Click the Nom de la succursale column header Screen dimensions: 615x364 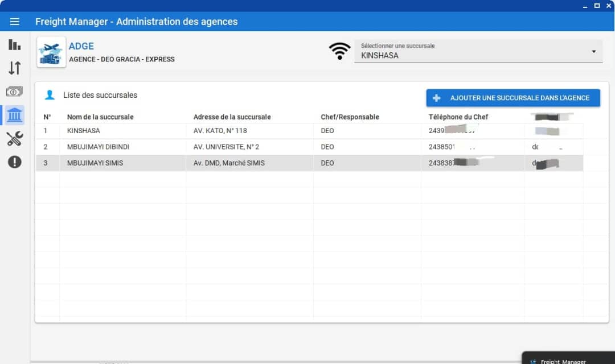(x=100, y=117)
